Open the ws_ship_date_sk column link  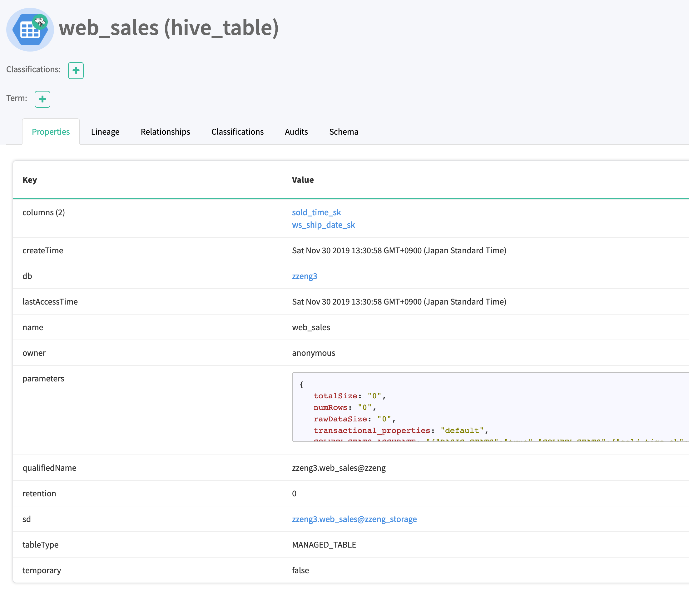(323, 225)
